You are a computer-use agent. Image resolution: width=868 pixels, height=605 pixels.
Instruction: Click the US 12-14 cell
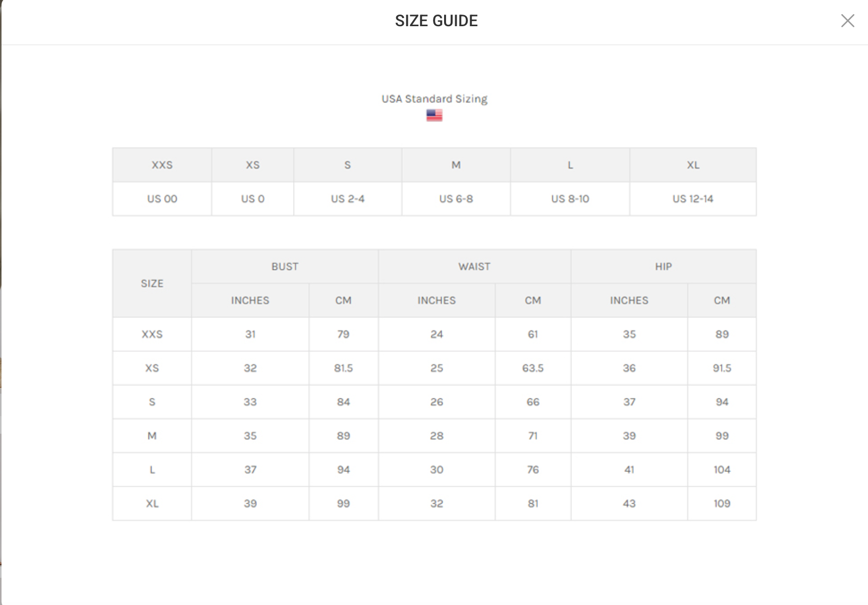693,199
